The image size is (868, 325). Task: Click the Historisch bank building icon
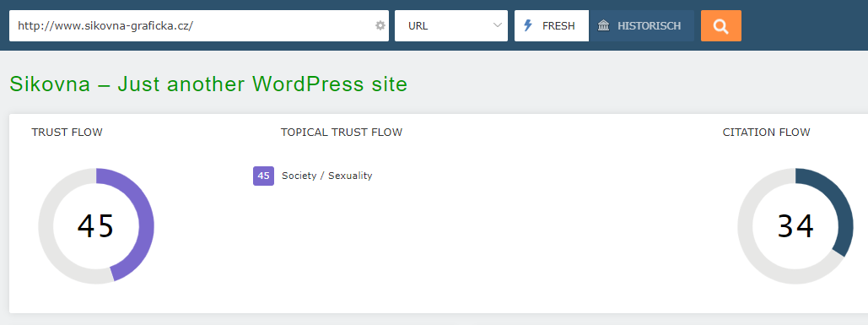tap(604, 25)
